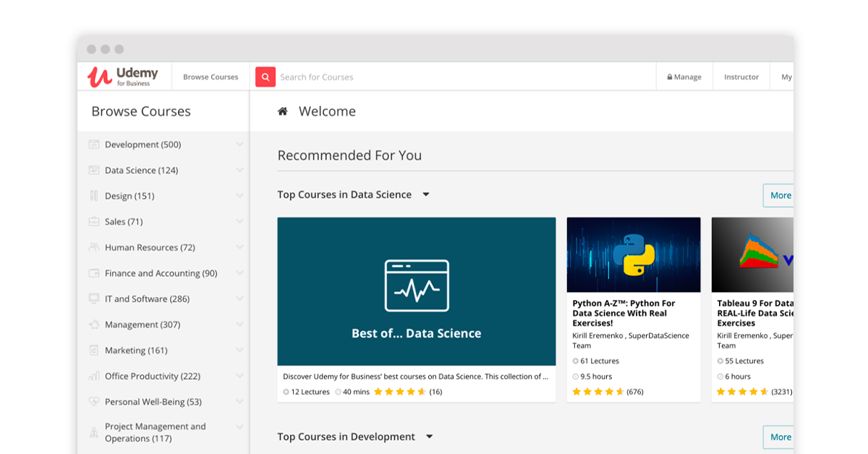
Task: Open the Top Courses in Development dropdown
Action: (x=430, y=437)
